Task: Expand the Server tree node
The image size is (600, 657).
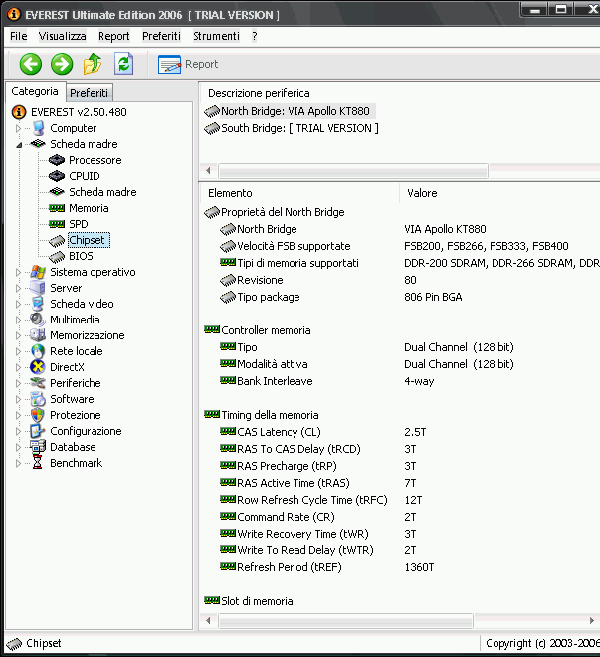Action: pos(18,288)
